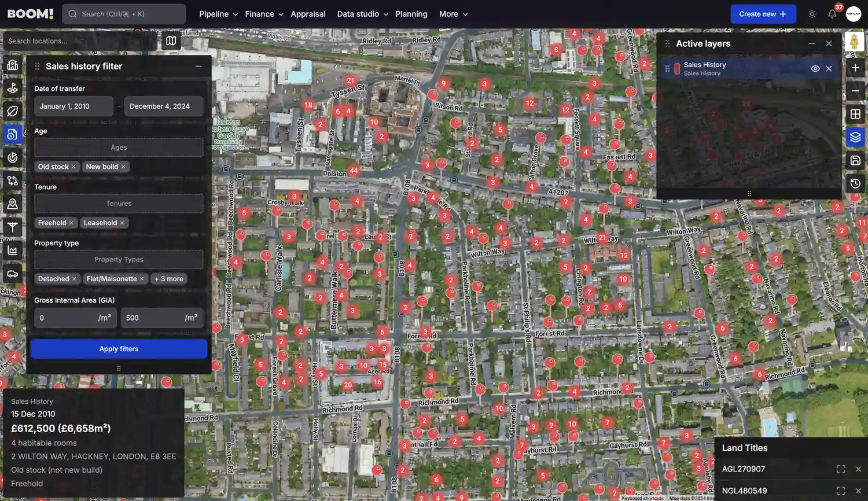Open the user profile avatar
868x501 pixels.
[x=854, y=14]
